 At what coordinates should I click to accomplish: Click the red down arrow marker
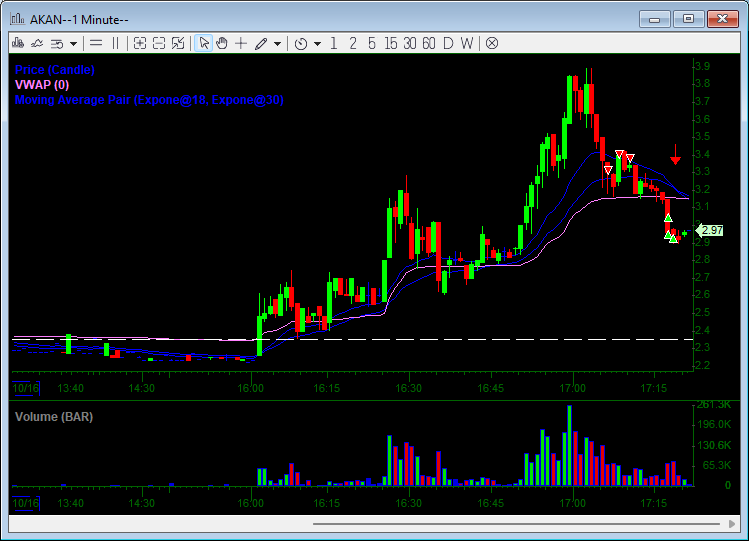click(675, 154)
